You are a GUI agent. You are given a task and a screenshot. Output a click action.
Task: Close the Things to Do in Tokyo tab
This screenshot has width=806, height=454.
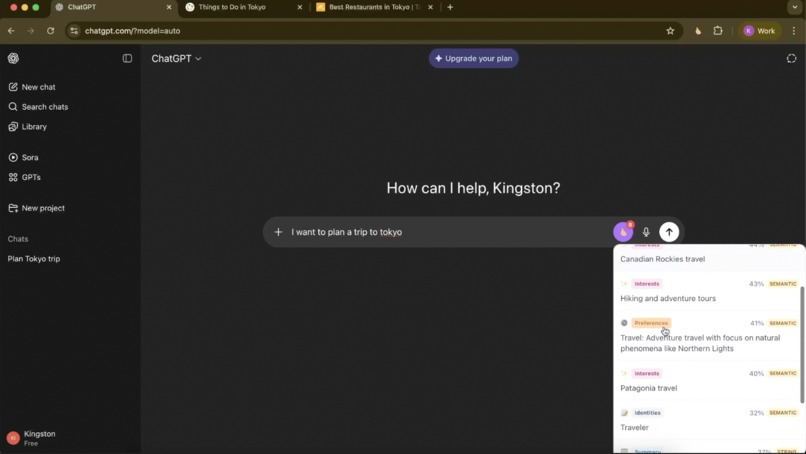[x=300, y=7]
